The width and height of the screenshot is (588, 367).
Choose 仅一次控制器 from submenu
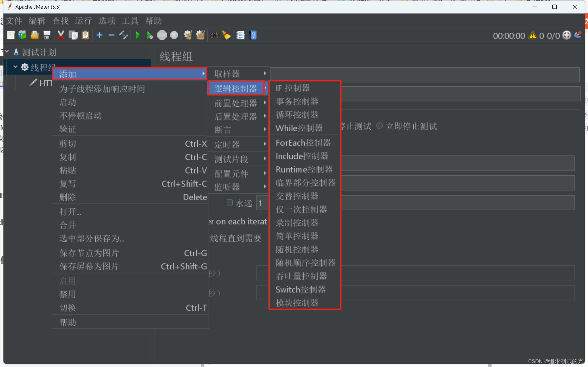coord(305,209)
